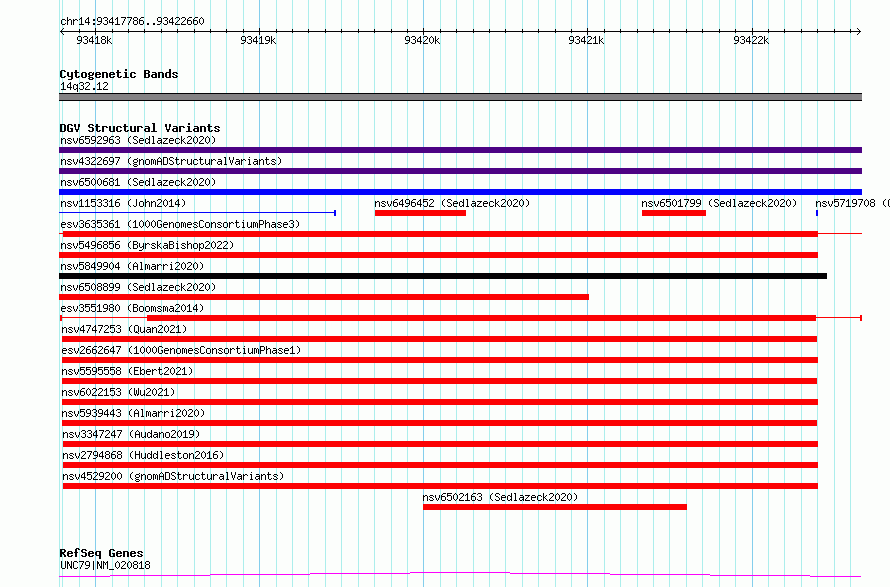Open esv2662647 (1000GenomesConsortiumPhase1) label
Screen dimensions: 890x587
[x=181, y=350]
